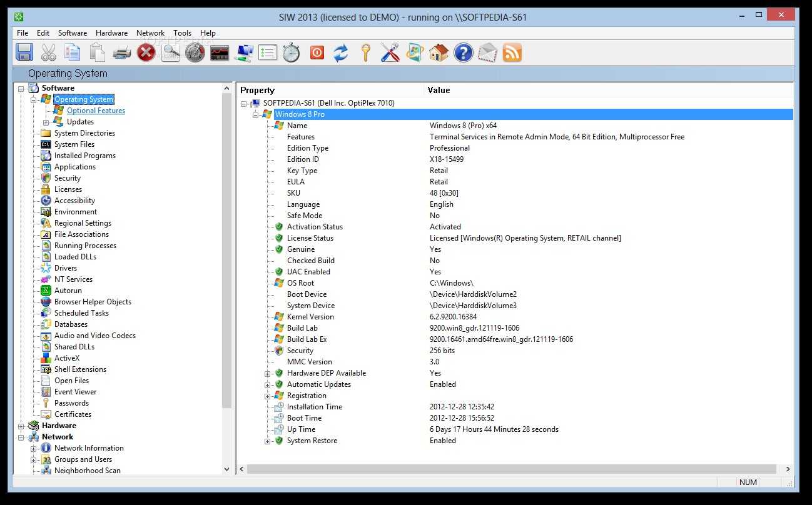Expand the Hardware node in tree

pos(21,426)
